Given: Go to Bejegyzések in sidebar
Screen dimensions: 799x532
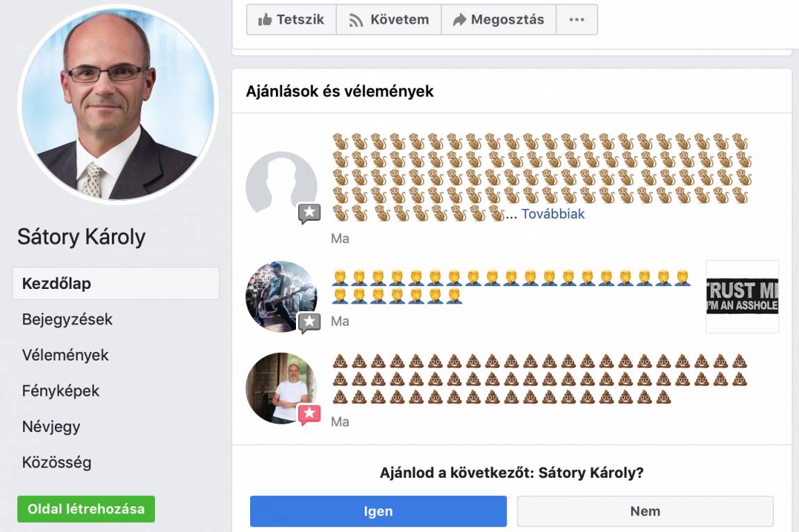Looking at the screenshot, I should 67,319.
